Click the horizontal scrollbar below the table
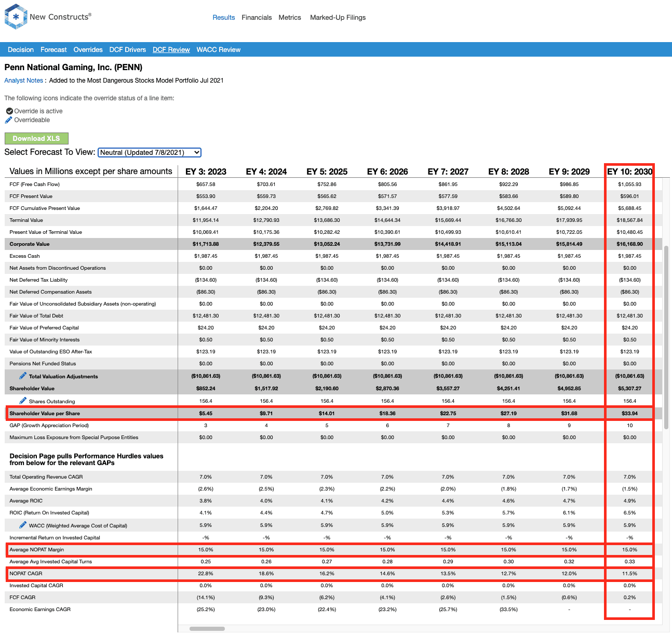This screenshot has height=635, width=672. (207, 629)
